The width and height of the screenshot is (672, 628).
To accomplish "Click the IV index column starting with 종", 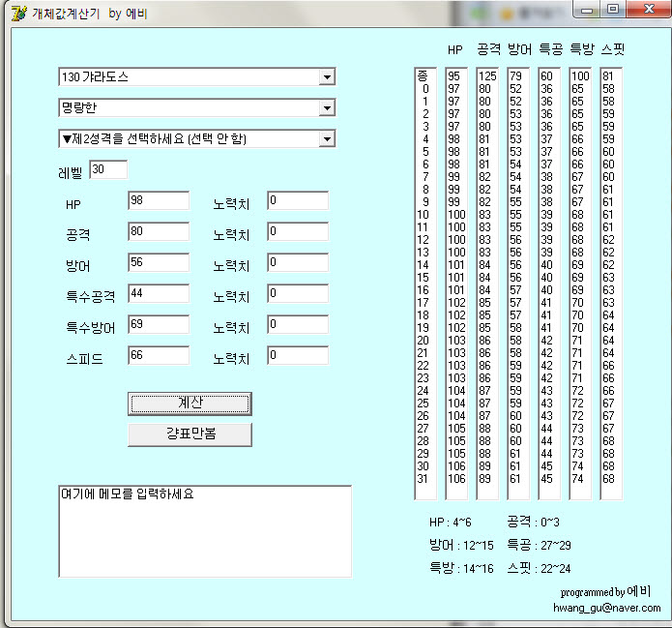I will [425, 284].
